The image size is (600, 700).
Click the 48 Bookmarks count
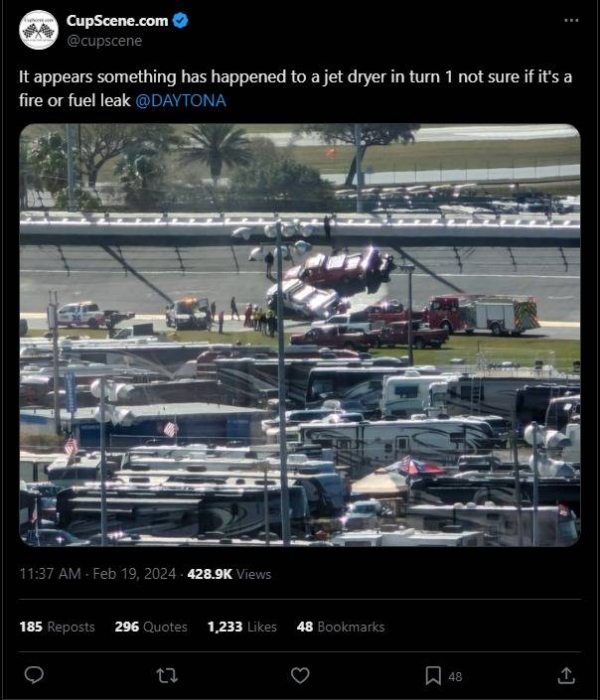pyautogui.click(x=341, y=627)
